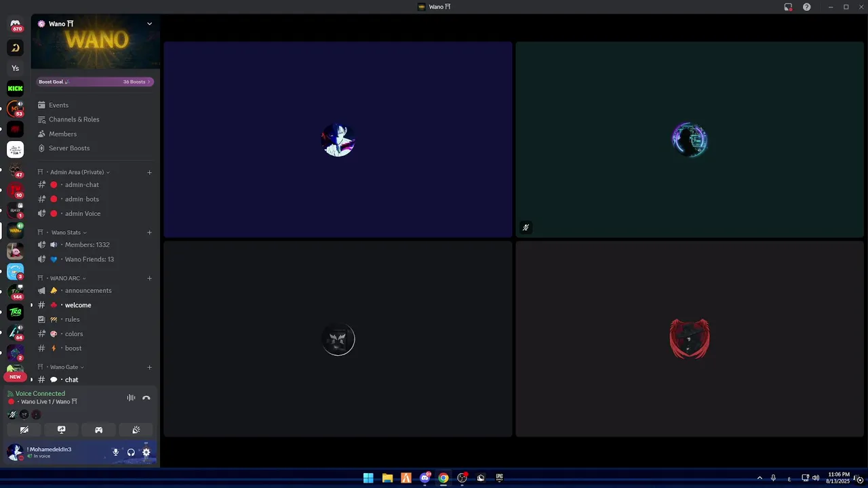Start an Activity with the gamepad icon

pyautogui.click(x=98, y=430)
